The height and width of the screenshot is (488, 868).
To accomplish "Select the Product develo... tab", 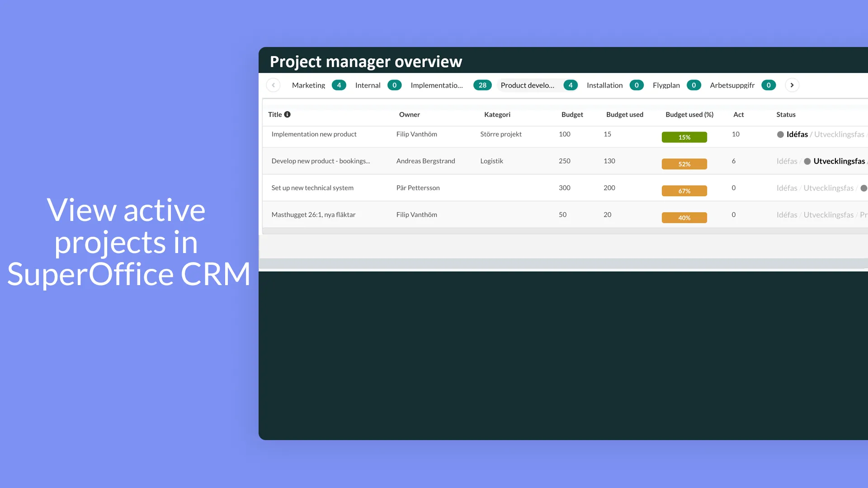I will [x=527, y=85].
